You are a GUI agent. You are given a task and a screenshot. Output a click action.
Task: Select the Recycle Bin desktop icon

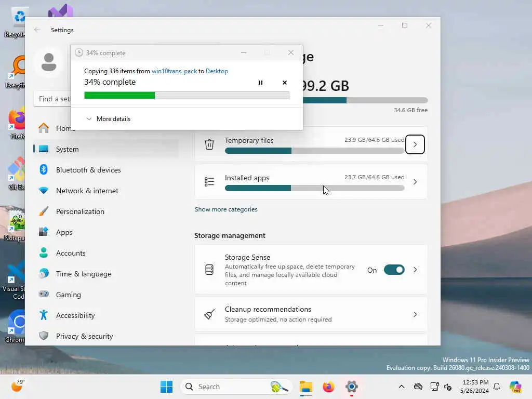[15, 22]
